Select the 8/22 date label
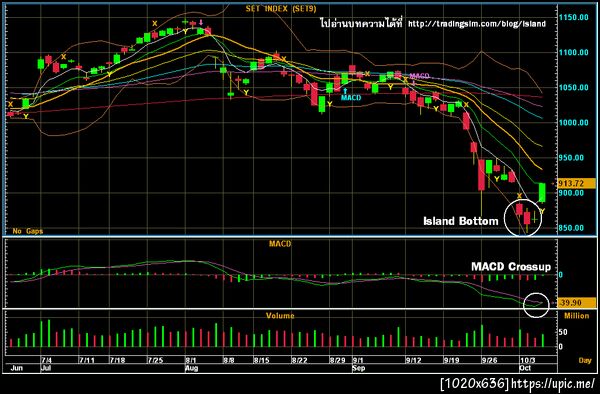Viewport: 600px width, 394px height. pos(299,360)
